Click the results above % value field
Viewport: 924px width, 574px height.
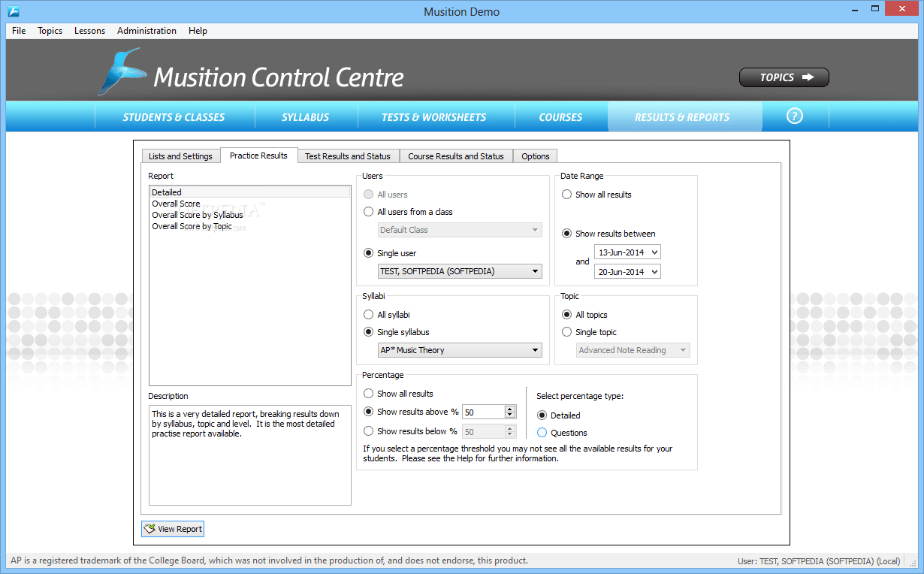tap(484, 412)
